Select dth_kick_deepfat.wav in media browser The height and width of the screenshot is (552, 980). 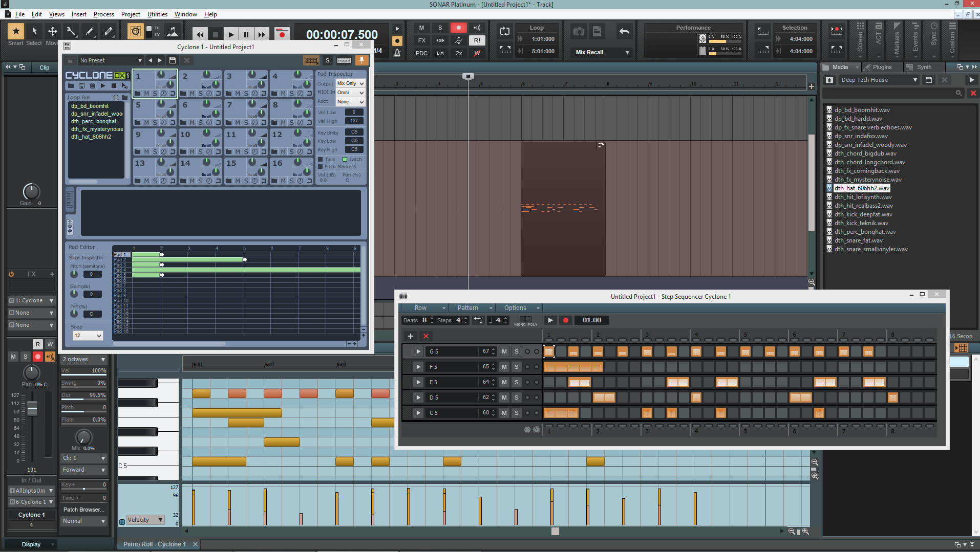point(863,214)
